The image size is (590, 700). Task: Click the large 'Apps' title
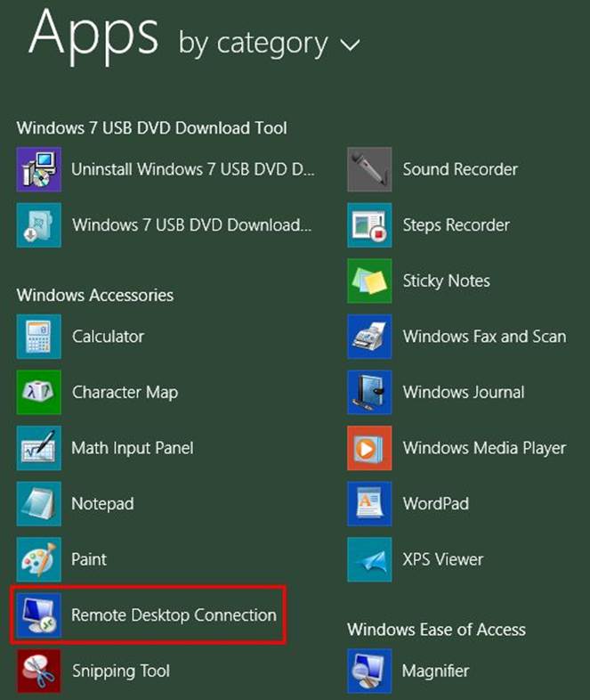(93, 36)
